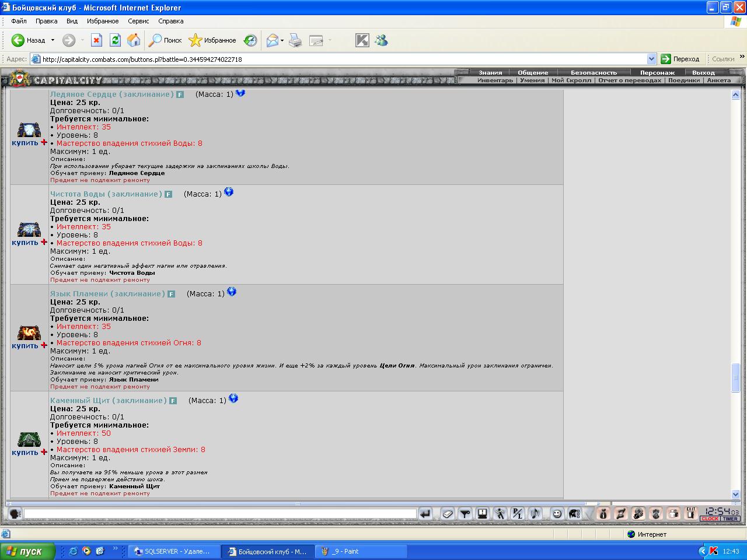This screenshot has height=560, width=747.
Task: Print the page with printer icon
Action: 296,40
